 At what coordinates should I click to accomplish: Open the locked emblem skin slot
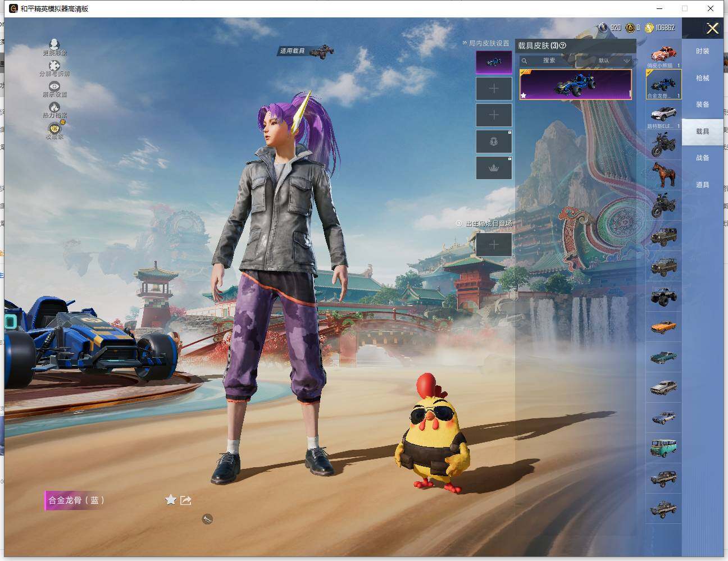tap(494, 142)
